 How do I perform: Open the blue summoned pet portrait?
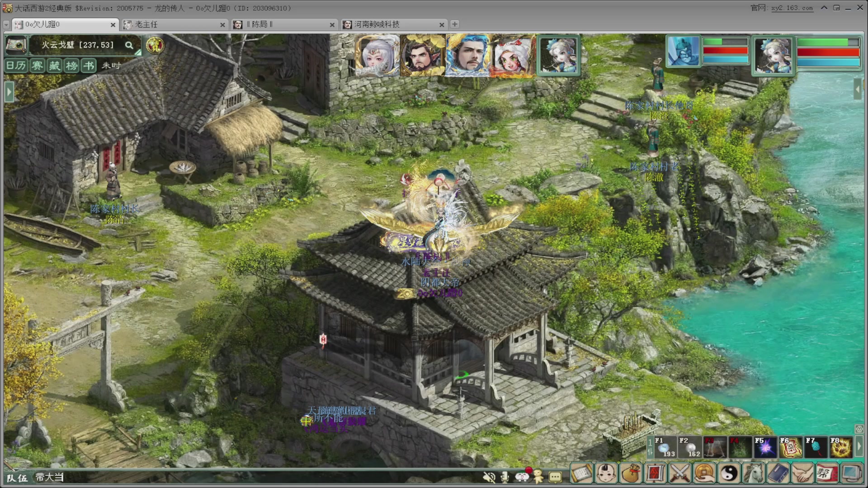point(683,51)
